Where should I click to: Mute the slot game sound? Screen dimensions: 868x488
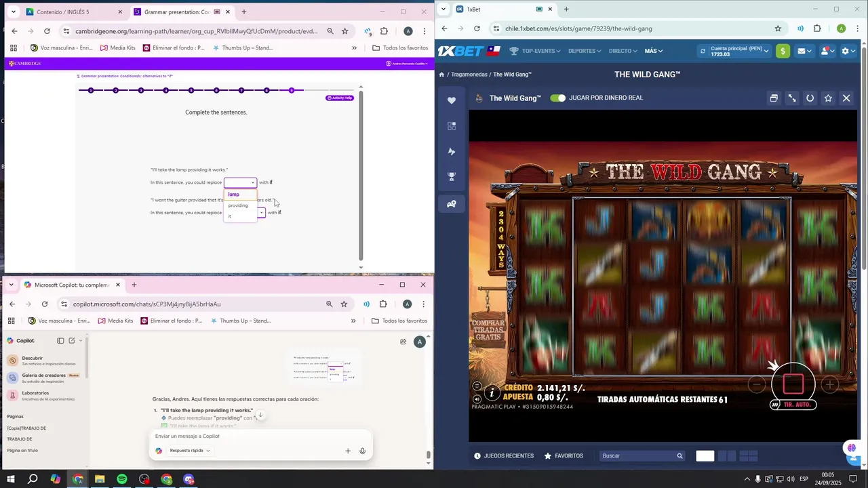(x=477, y=399)
